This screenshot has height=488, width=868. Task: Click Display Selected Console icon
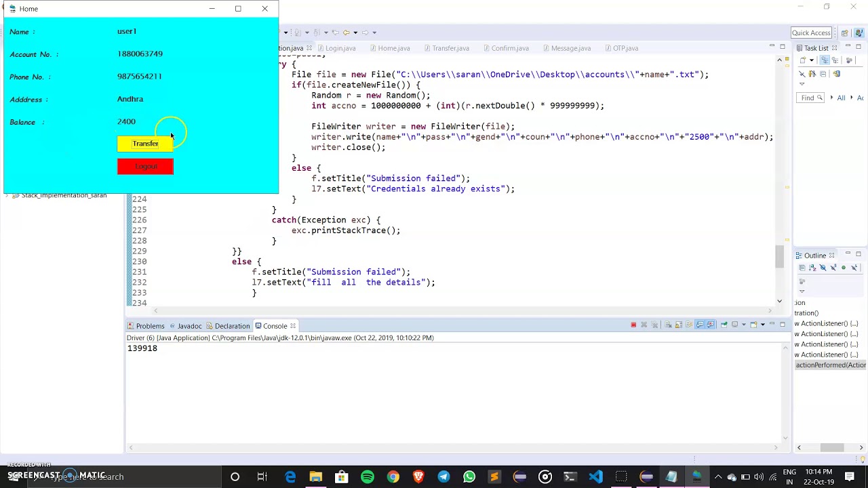click(734, 325)
